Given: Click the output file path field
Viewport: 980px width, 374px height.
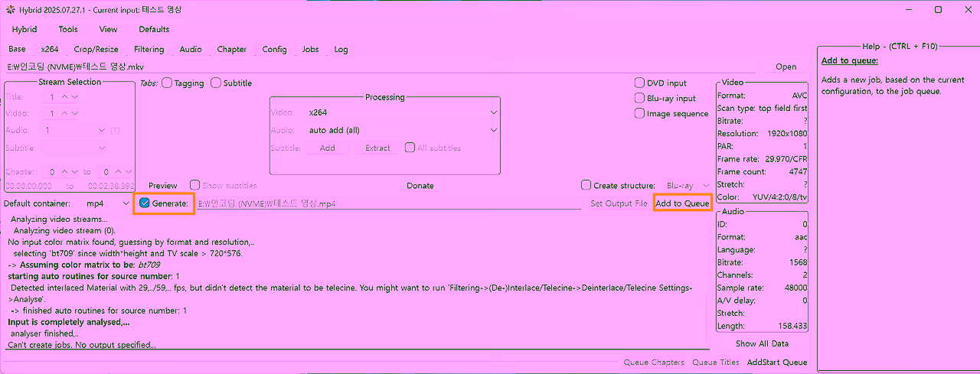Looking at the screenshot, I should (389, 203).
